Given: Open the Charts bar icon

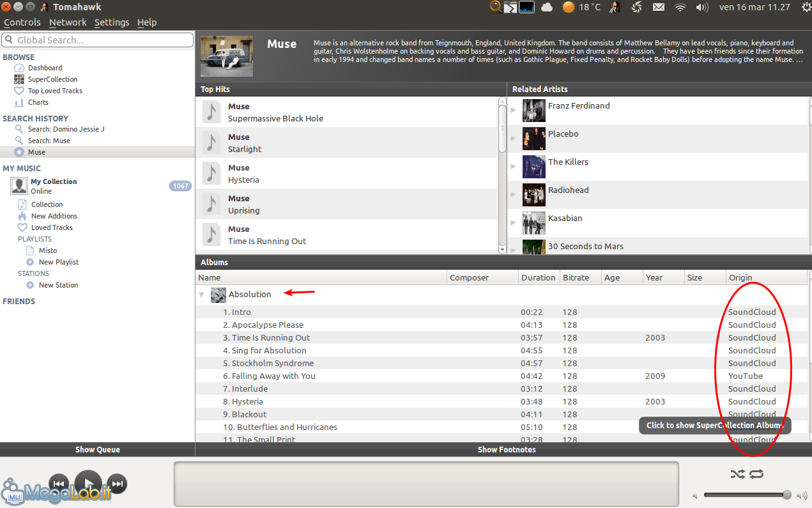Looking at the screenshot, I should [19, 102].
